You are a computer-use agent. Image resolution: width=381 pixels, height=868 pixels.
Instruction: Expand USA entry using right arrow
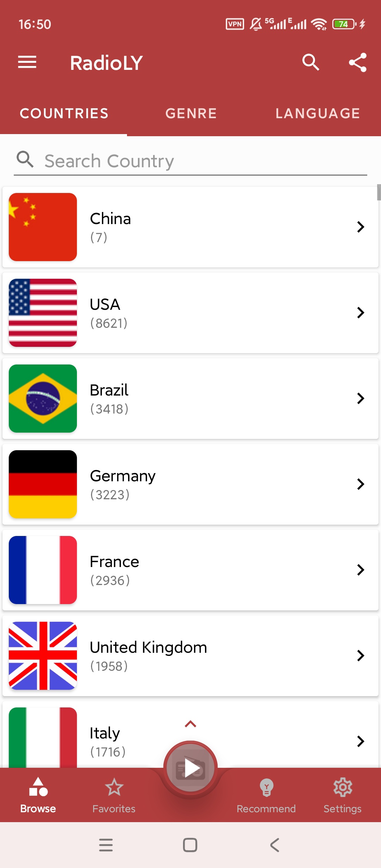click(360, 313)
